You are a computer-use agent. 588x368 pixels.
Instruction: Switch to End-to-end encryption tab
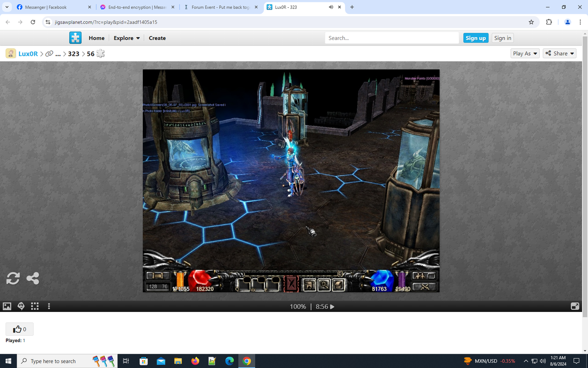coord(136,7)
